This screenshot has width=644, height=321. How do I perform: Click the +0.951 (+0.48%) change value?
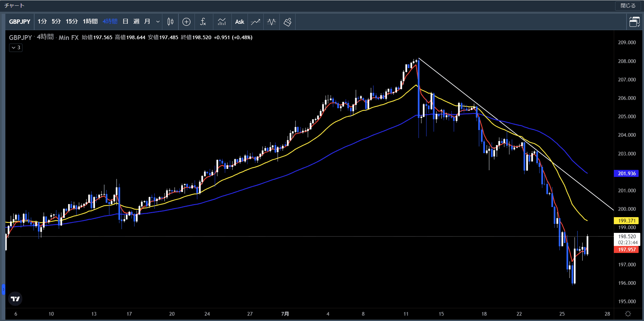click(x=233, y=38)
